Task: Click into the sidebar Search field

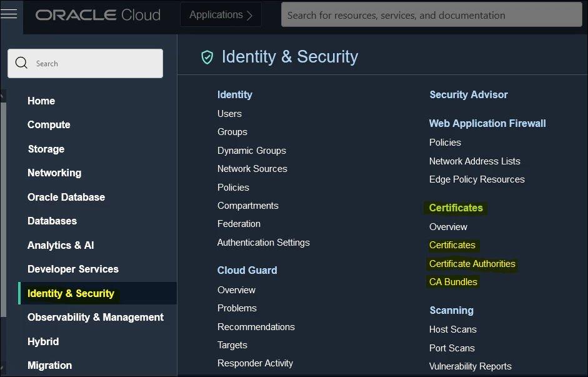Action: [x=85, y=63]
